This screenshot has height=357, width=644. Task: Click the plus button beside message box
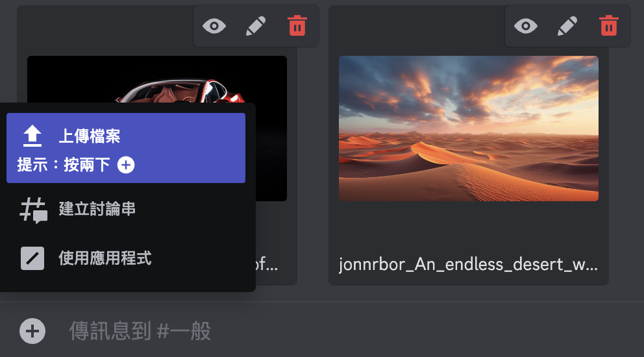click(x=32, y=331)
